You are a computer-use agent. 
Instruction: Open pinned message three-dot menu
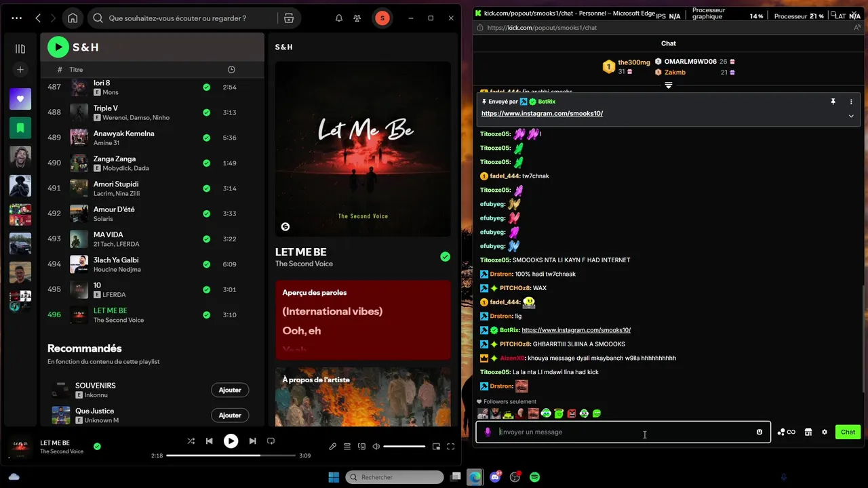[x=851, y=102]
